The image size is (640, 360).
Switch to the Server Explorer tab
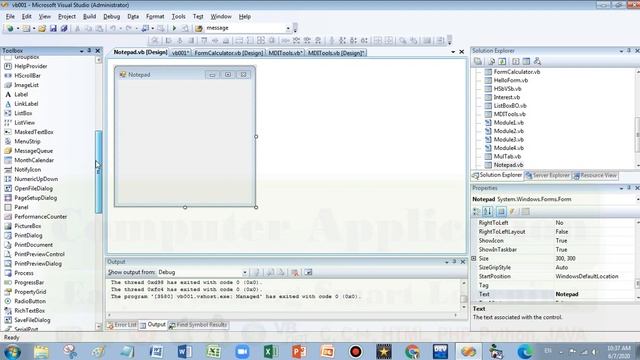pos(547,176)
